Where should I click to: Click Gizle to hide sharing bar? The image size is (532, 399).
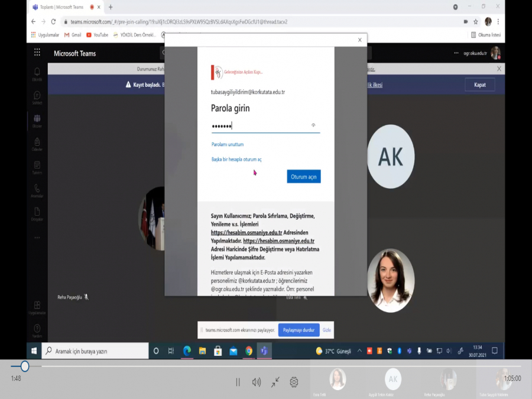point(326,330)
